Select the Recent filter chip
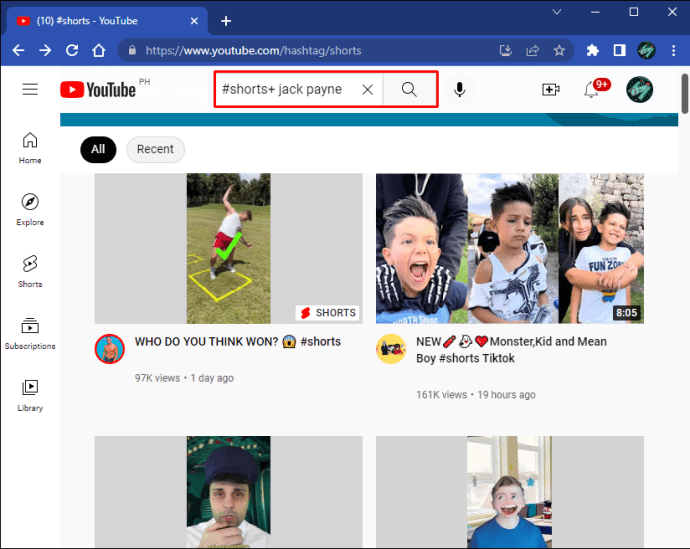 [155, 149]
